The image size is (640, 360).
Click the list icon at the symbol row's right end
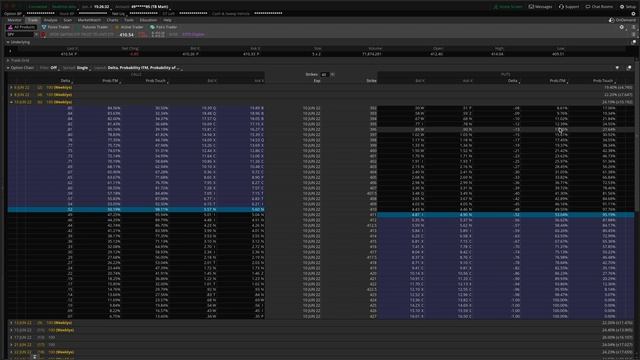pyautogui.click(x=633, y=35)
